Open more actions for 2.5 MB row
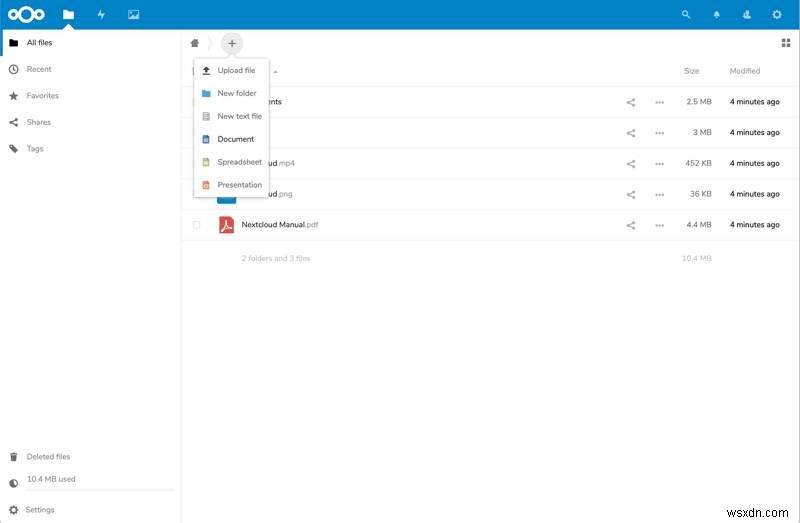 click(660, 102)
